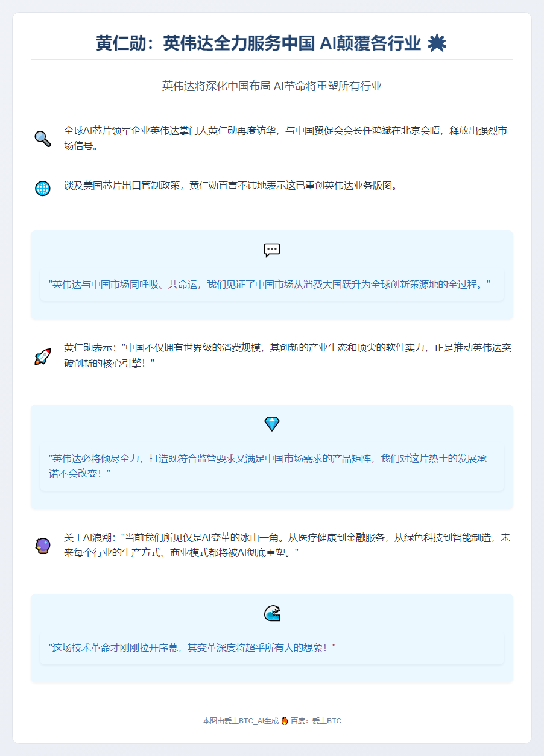Click the paragraph starting '黄仁勋表示："中国不仅拥有世界级'
544x756 pixels.
(288, 356)
